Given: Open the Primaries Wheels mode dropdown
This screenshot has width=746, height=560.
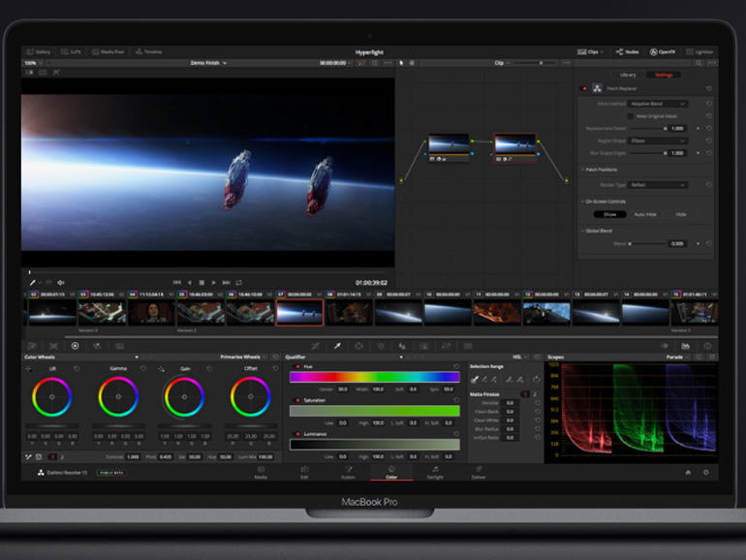Looking at the screenshot, I should point(242,357).
